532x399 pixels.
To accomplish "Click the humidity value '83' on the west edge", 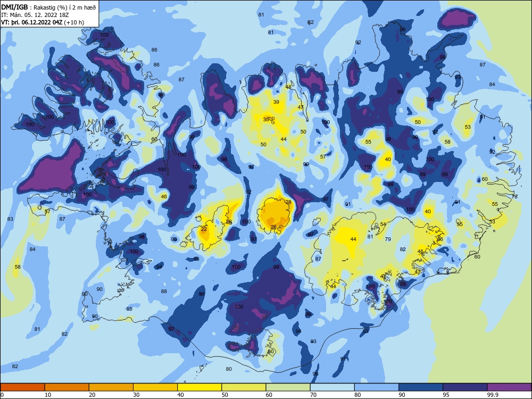I will pyautogui.click(x=10, y=219).
